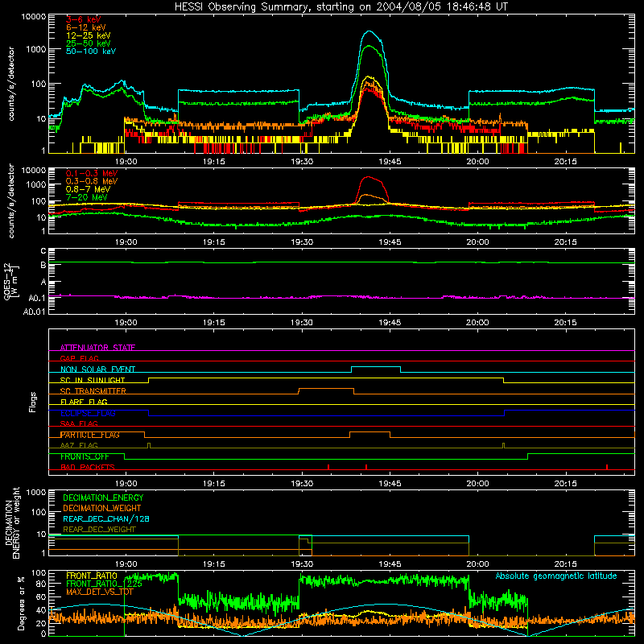
Task: Click the 7-20 MeV legend entry
Action: click(x=87, y=197)
